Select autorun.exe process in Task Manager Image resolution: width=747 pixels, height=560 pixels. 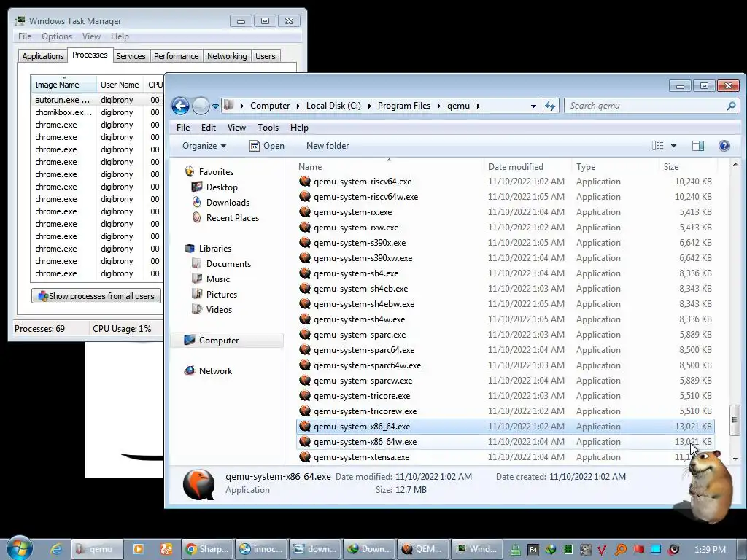63,100
